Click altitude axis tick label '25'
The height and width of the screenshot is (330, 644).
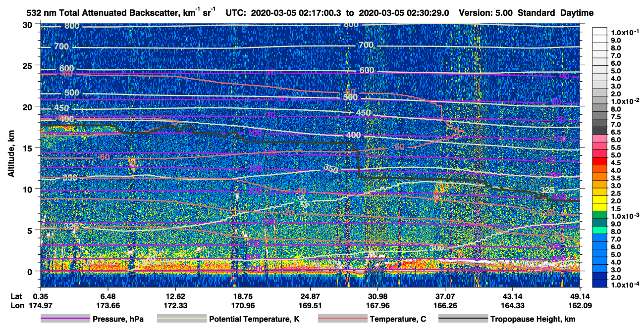click(x=28, y=65)
